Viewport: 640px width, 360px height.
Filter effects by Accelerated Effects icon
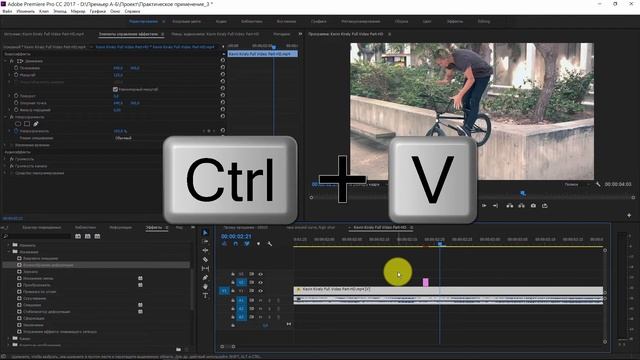pos(78,236)
